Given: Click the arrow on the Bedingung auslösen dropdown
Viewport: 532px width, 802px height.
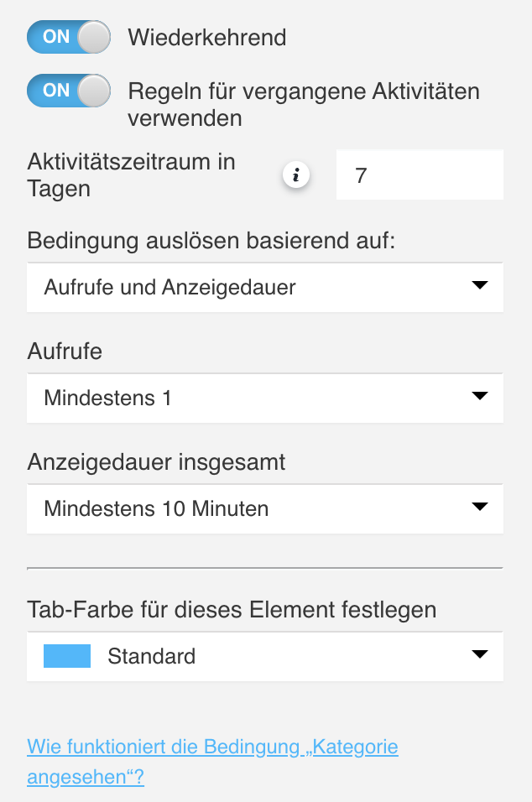Looking at the screenshot, I should tap(479, 286).
